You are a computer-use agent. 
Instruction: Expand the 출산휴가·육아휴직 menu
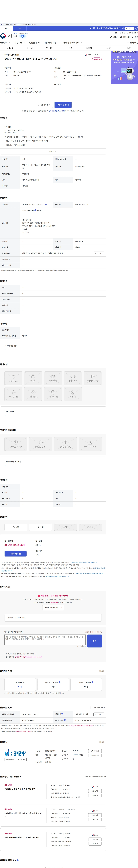[73, 43]
